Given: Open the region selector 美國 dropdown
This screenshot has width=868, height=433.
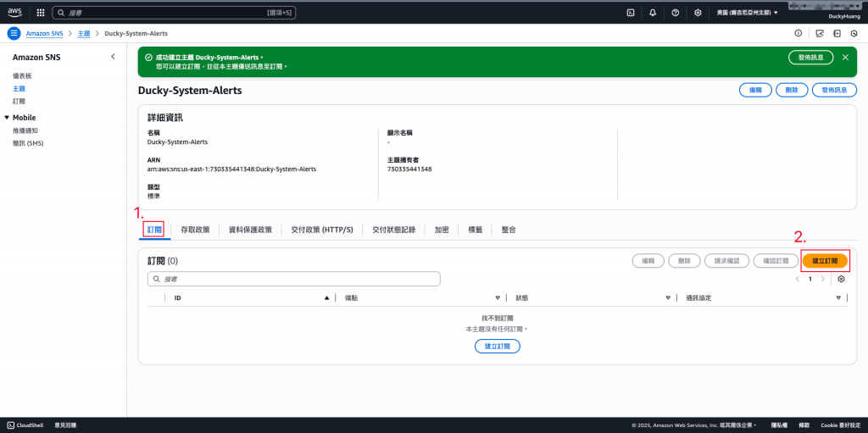Looking at the screenshot, I should pos(748,12).
